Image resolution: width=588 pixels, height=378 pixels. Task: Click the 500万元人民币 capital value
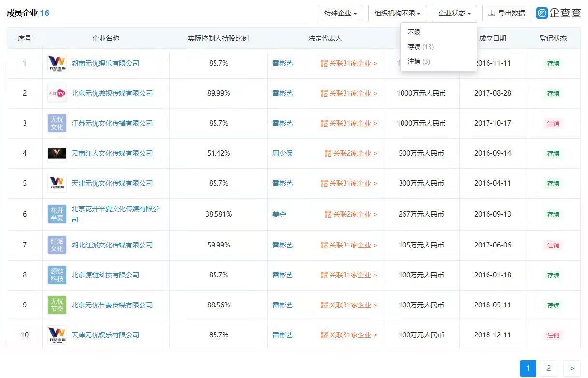tap(421, 153)
